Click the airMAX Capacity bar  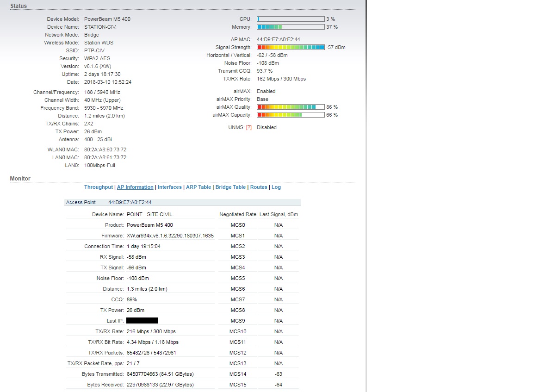coord(291,115)
